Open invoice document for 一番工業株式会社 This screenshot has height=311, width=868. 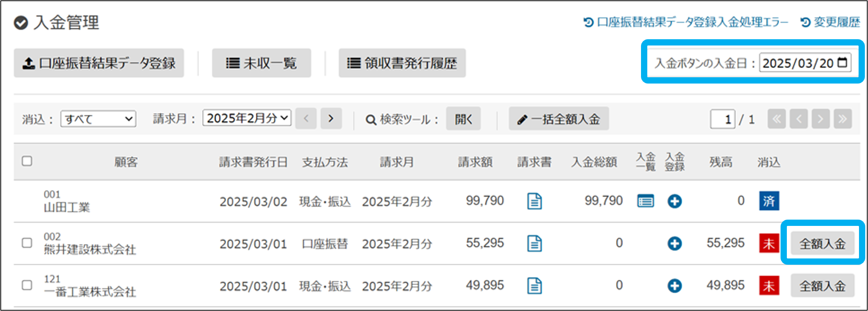coord(534,286)
